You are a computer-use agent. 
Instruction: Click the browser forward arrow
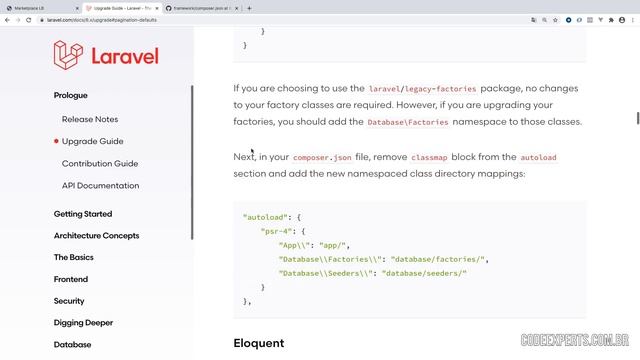click(x=18, y=20)
